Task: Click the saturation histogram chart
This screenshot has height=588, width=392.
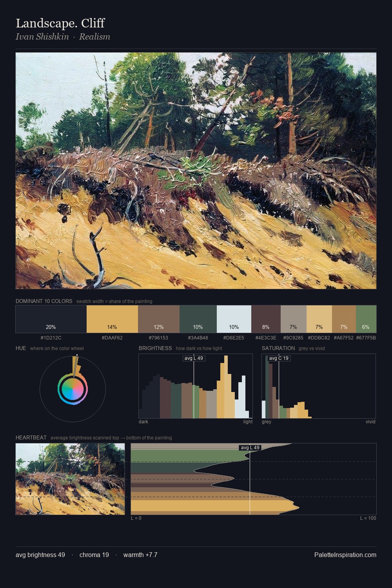Action: (319, 386)
